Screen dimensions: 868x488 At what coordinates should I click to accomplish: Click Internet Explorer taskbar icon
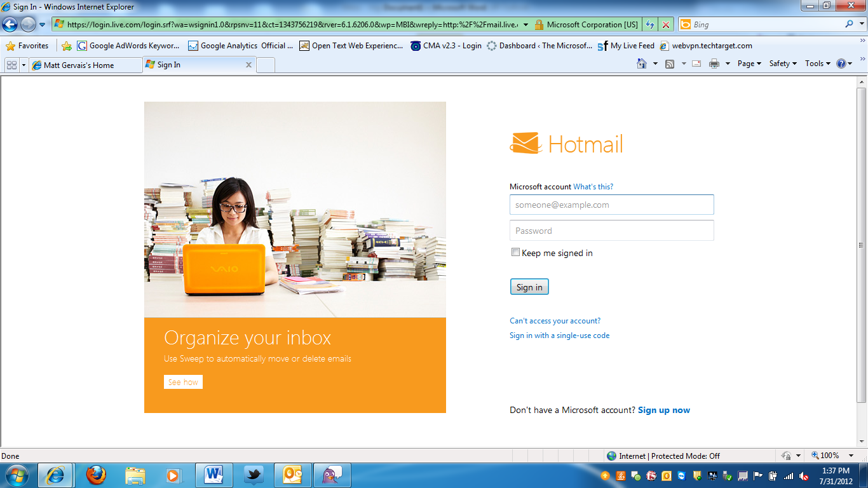[x=55, y=475]
